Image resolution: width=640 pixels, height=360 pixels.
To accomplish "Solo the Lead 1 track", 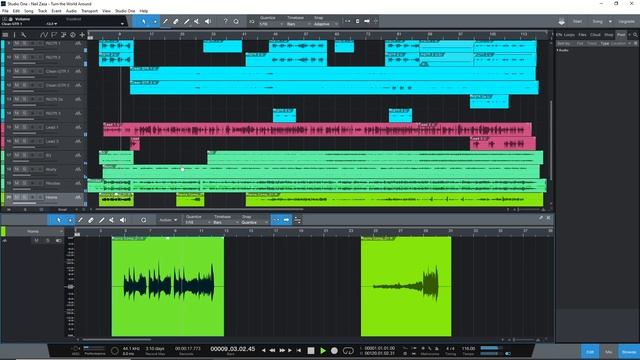I will [24, 127].
